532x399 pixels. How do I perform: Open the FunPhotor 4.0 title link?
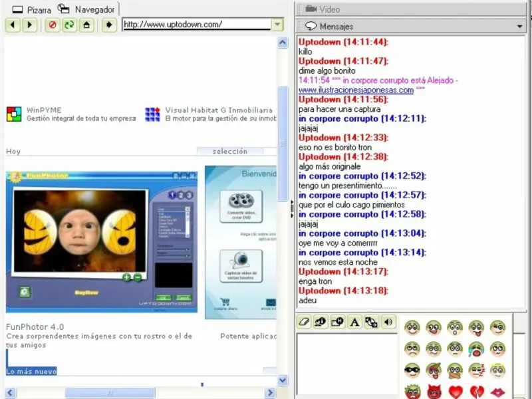point(35,327)
